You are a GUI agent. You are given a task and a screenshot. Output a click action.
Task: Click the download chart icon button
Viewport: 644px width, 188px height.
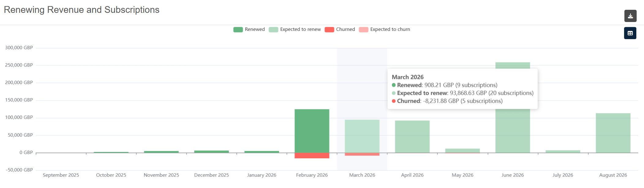pyautogui.click(x=630, y=16)
